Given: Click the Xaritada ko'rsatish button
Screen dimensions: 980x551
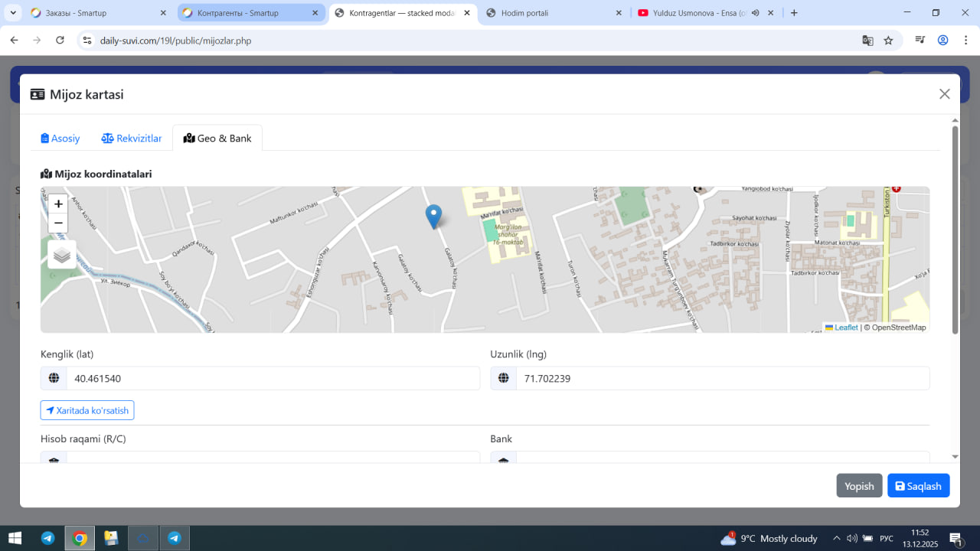Looking at the screenshot, I should click(x=87, y=410).
